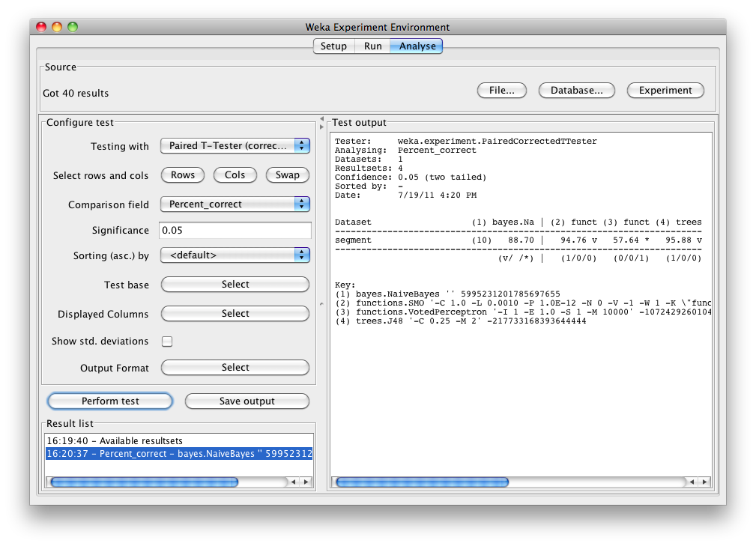Image resolution: width=756 pixels, height=546 pixels.
Task: Click the split pane left collapse arrow
Action: (x=321, y=118)
